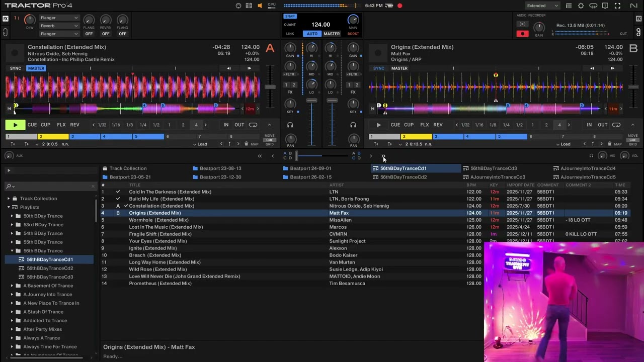The width and height of the screenshot is (644, 362).
Task: Toggle SNAP mode in master panel
Action: tap(290, 16)
